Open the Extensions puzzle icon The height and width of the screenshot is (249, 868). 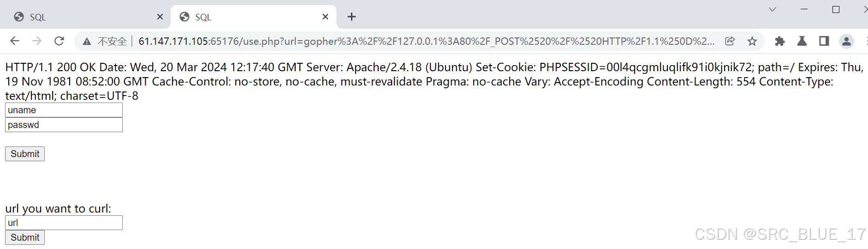click(x=780, y=41)
